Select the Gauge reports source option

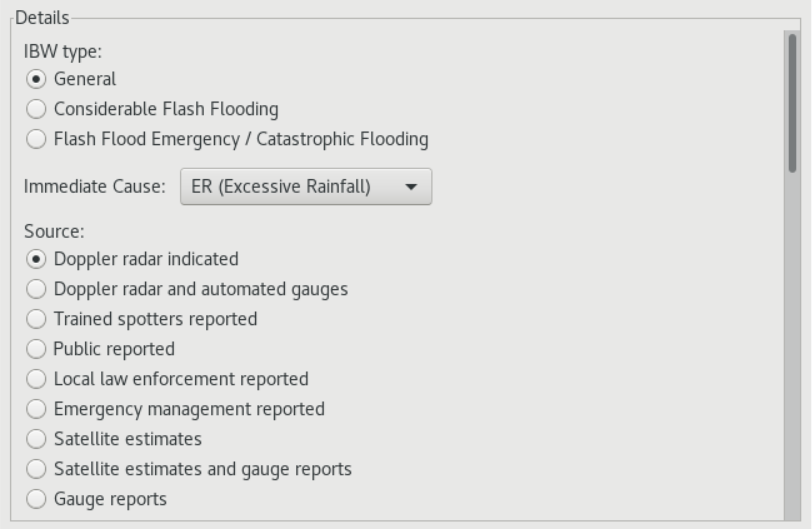pyautogui.click(x=37, y=499)
